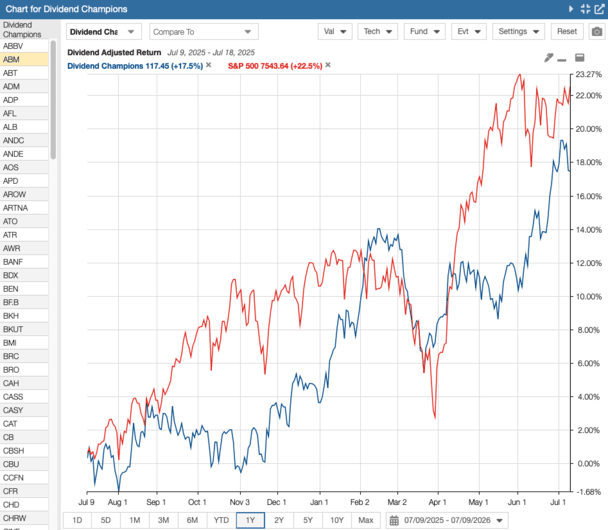Select BDX in the ticker list
The image size is (608, 530).
pos(24,275)
